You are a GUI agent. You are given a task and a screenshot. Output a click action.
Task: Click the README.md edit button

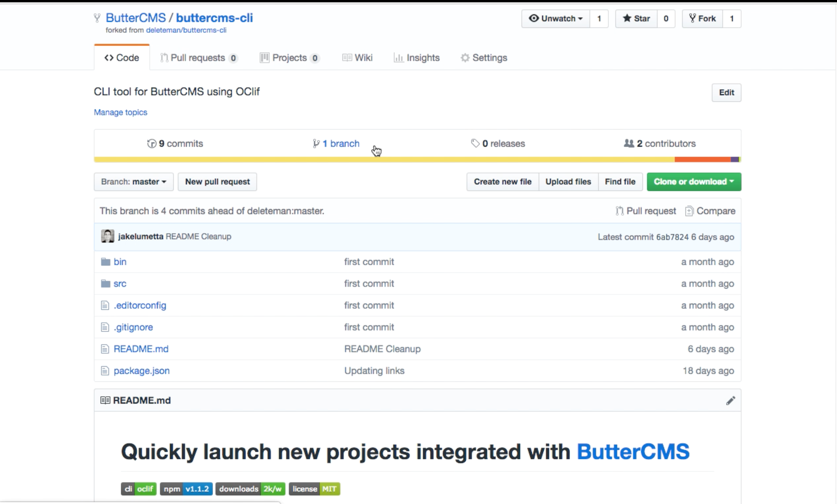(731, 400)
